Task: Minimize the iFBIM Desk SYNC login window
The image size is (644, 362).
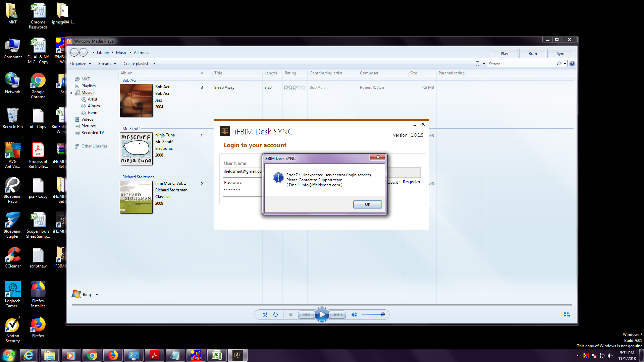Action: 415,124
